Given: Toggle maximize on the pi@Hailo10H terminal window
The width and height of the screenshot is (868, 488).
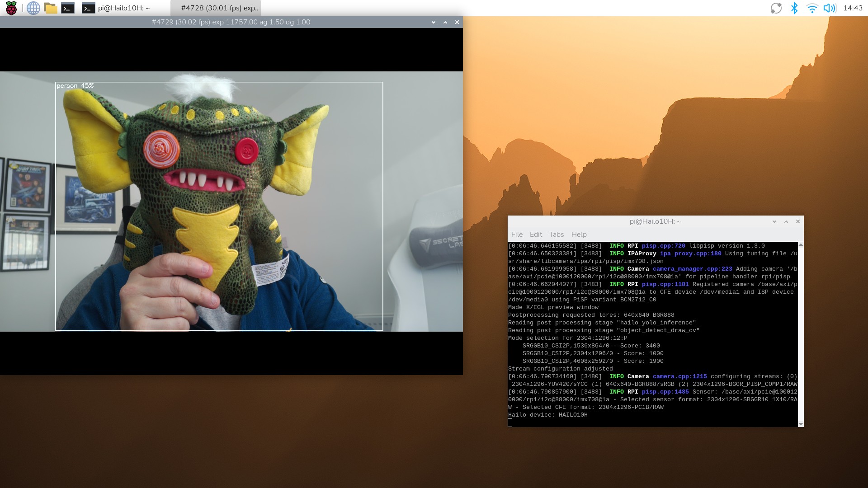Looking at the screenshot, I should (x=786, y=221).
